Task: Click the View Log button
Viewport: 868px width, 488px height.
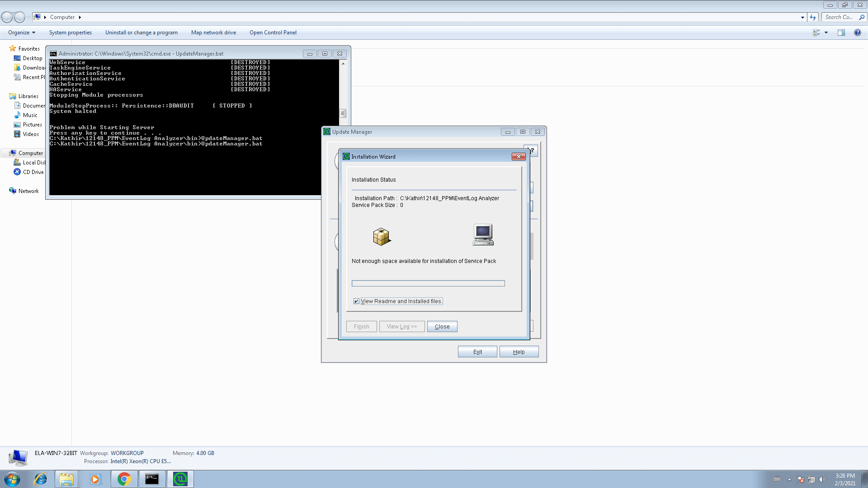Action: point(402,327)
